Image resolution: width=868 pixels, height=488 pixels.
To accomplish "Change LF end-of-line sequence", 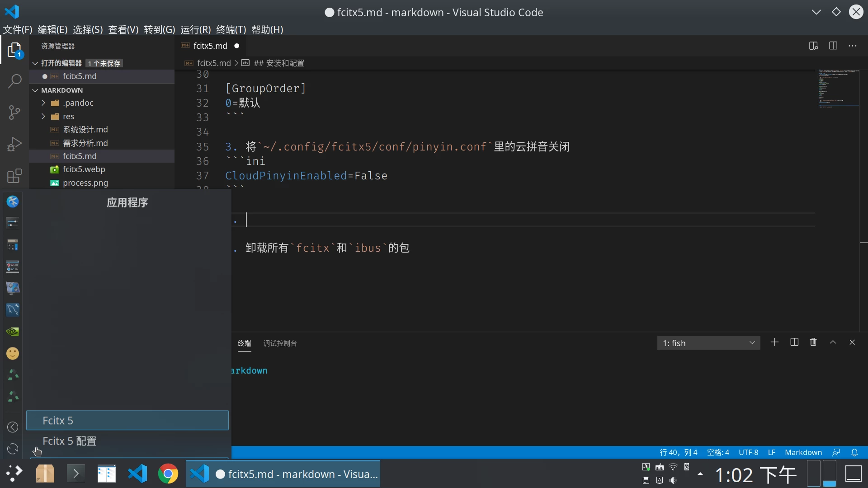I will tap(771, 452).
